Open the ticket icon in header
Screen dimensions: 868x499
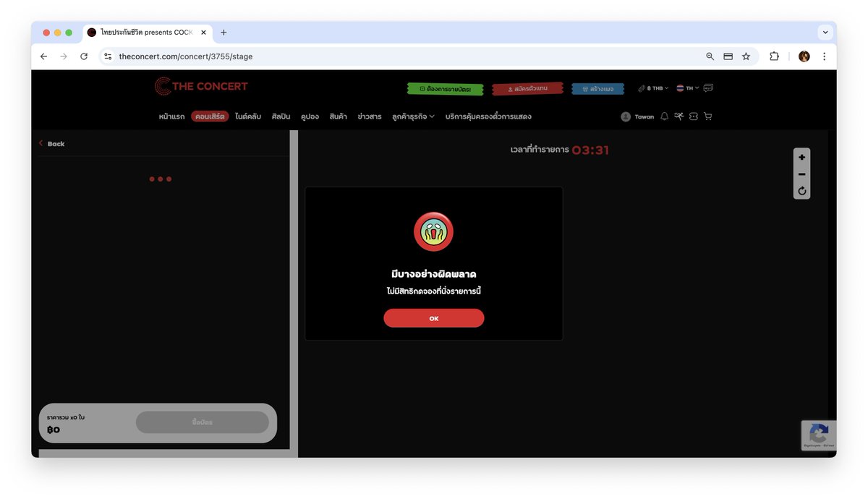[694, 116]
